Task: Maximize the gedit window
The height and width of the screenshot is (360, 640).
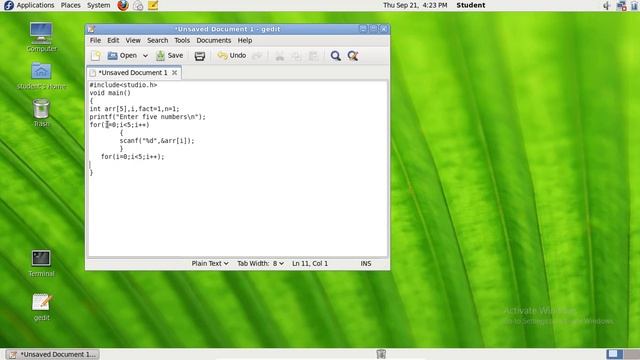Action: tap(373, 29)
